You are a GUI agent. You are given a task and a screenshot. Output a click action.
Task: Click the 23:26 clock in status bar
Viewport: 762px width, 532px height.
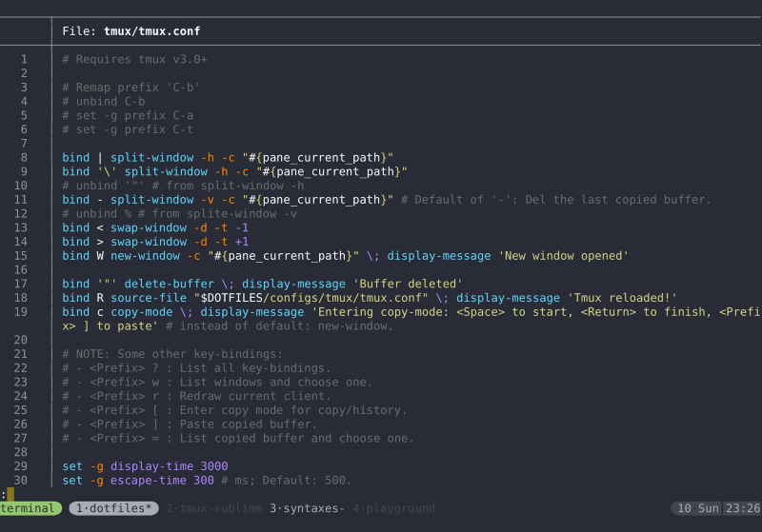pyautogui.click(x=742, y=508)
